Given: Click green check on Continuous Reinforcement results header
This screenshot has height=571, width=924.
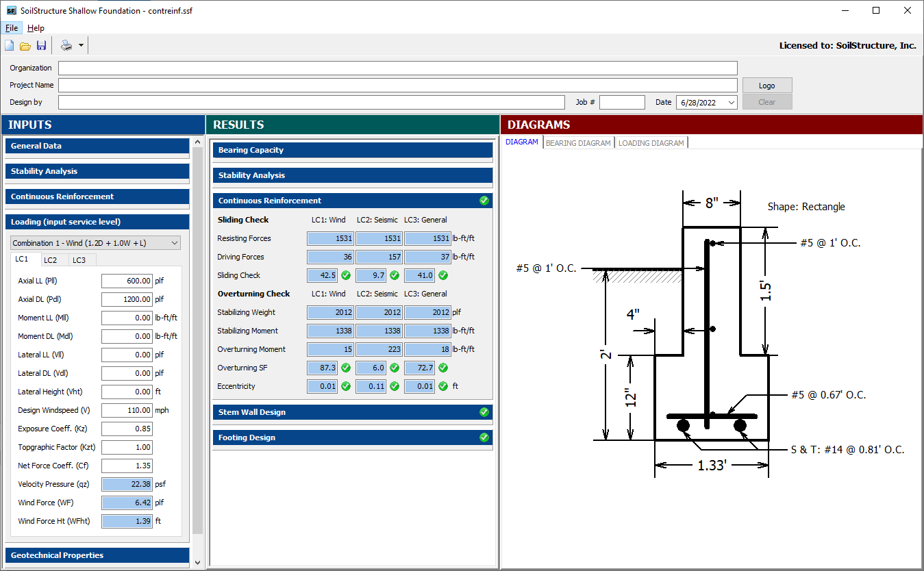Looking at the screenshot, I should [x=484, y=201].
